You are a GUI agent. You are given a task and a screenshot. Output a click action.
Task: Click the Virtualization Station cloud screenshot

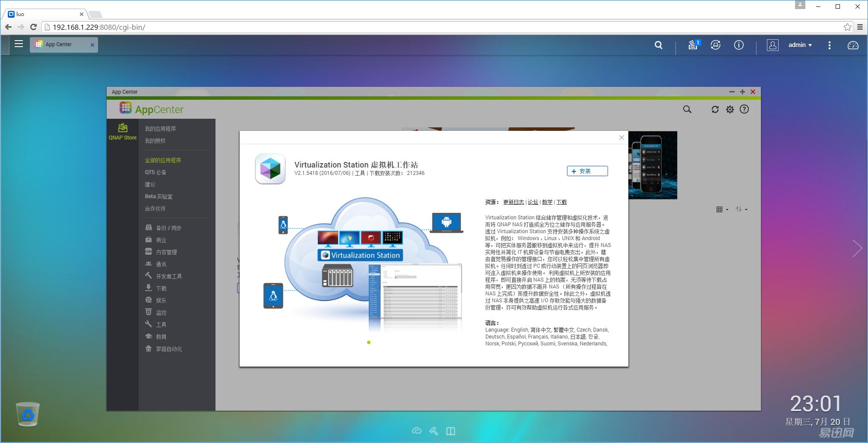363,264
